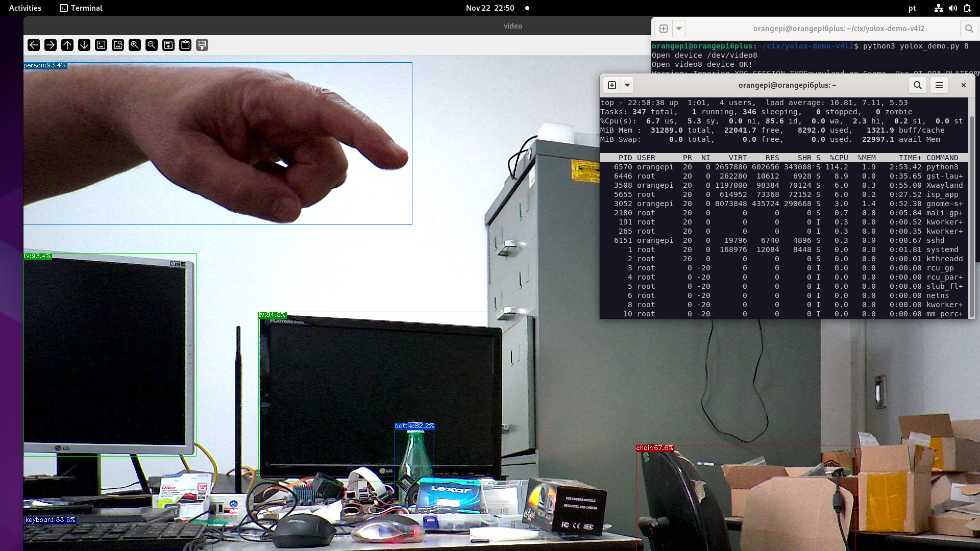Click the pan down arrow icon
Image resolution: width=980 pixels, height=551 pixels.
(84, 45)
